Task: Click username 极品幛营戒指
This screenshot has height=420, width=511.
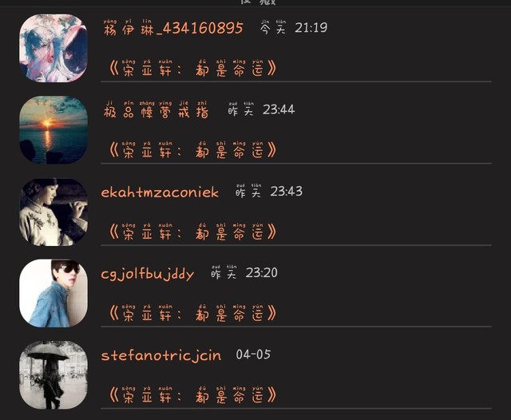Action: (156, 110)
